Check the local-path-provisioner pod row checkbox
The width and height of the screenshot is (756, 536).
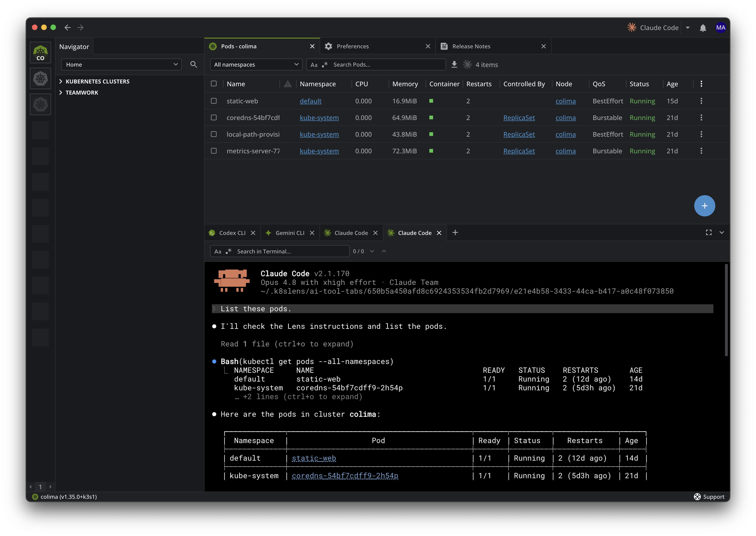(x=214, y=134)
